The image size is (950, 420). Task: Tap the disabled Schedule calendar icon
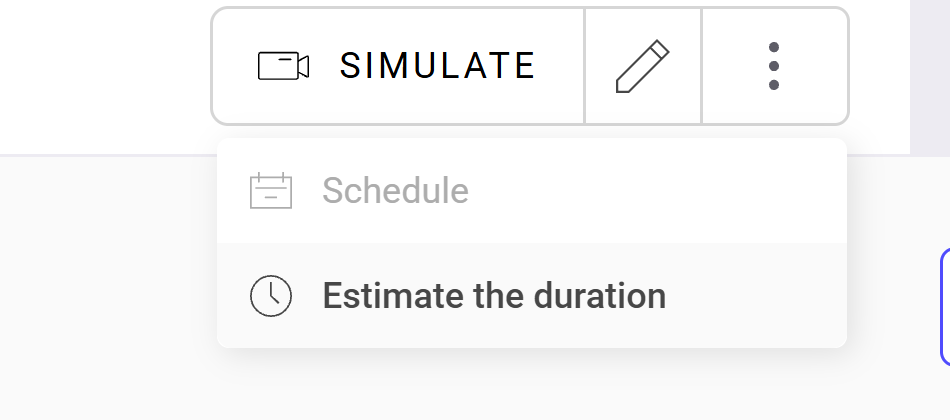point(270,190)
